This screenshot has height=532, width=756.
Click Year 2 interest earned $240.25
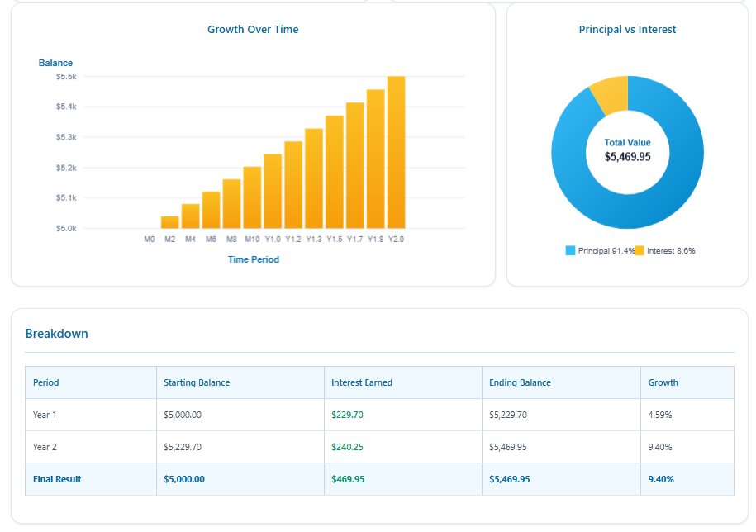coord(347,447)
